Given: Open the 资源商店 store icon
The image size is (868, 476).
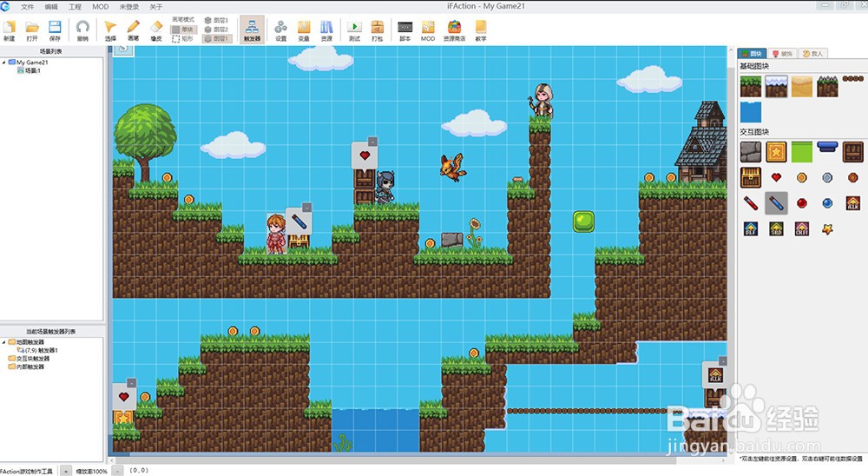Looking at the screenshot, I should coord(455,30).
